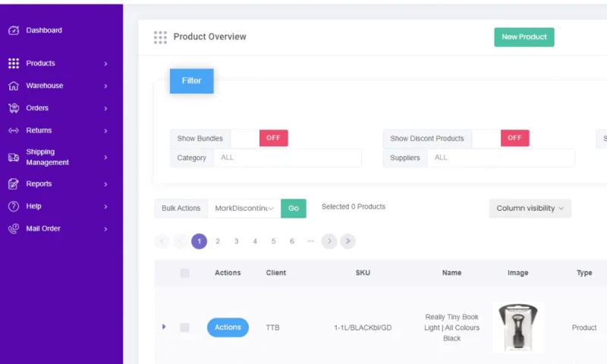Click the Shipping Management truck icon

[x=14, y=157]
